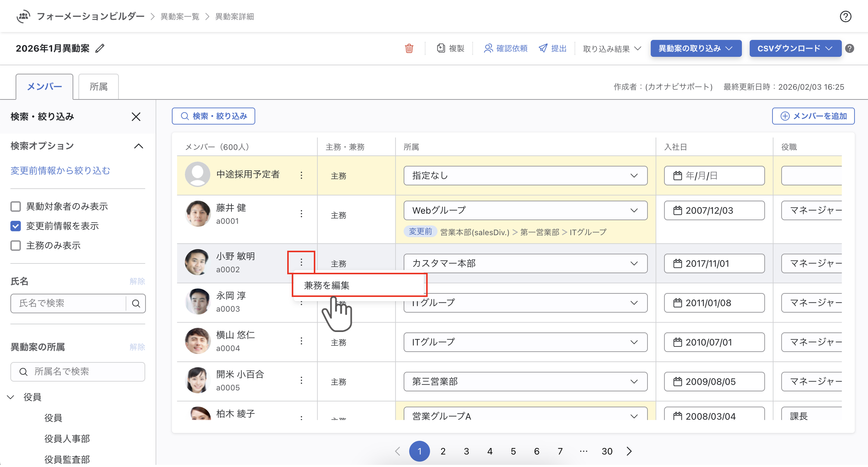This screenshot has width=868, height=467.
Task: Open help via the top-right question mark icon
Action: (x=845, y=17)
